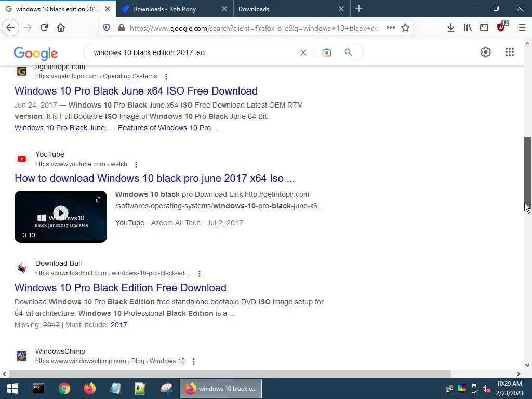This screenshot has width=532, height=399.
Task: Open Windows 10 Pro Black June... sitelink
Action: (x=63, y=128)
